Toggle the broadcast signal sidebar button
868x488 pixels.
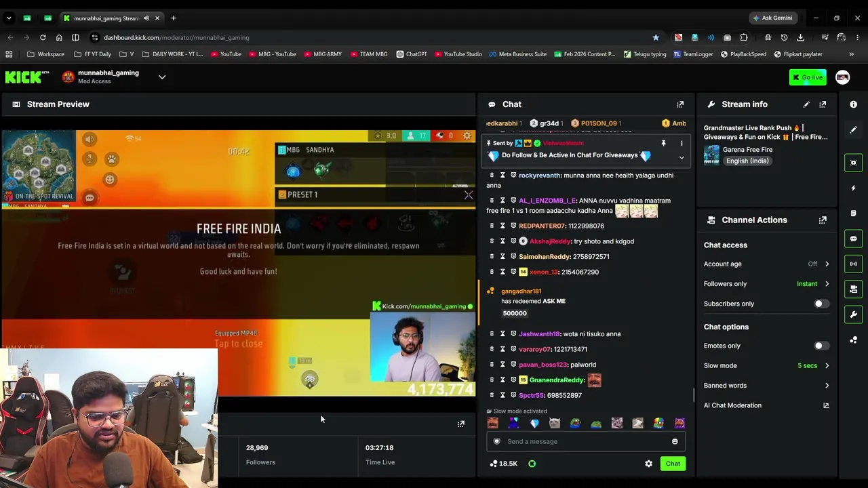pyautogui.click(x=853, y=264)
